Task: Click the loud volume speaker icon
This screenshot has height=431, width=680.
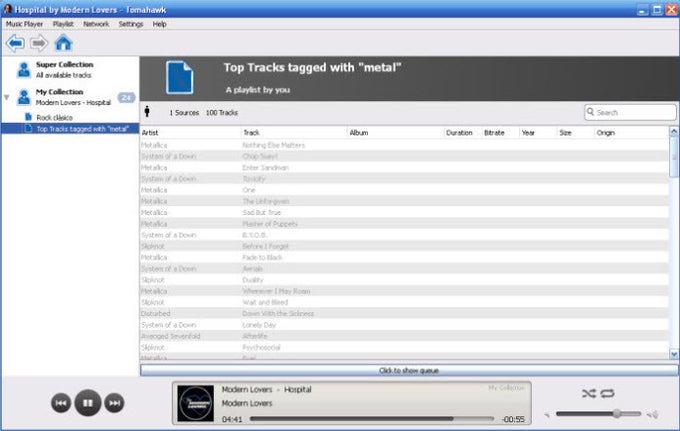Action: [x=653, y=415]
